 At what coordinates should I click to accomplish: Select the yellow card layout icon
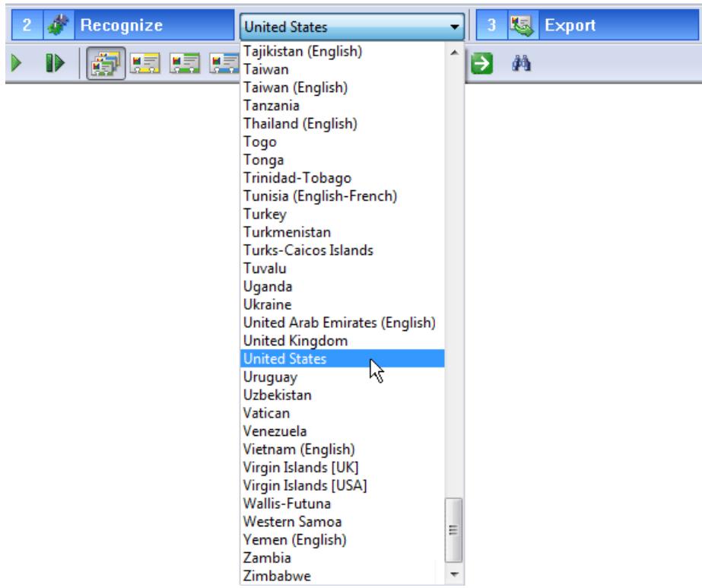pyautogui.click(x=145, y=63)
